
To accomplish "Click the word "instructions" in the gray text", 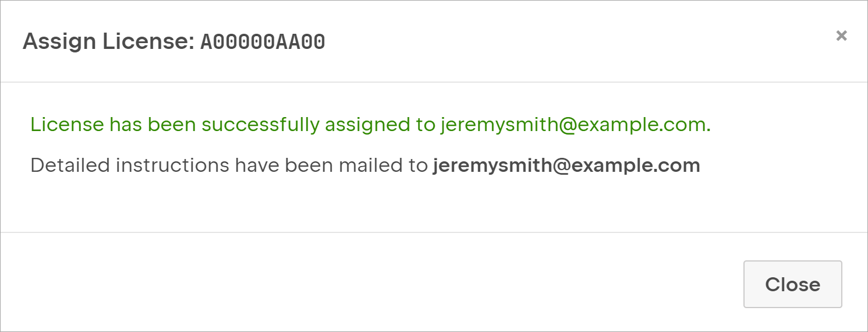I will coord(172,165).
